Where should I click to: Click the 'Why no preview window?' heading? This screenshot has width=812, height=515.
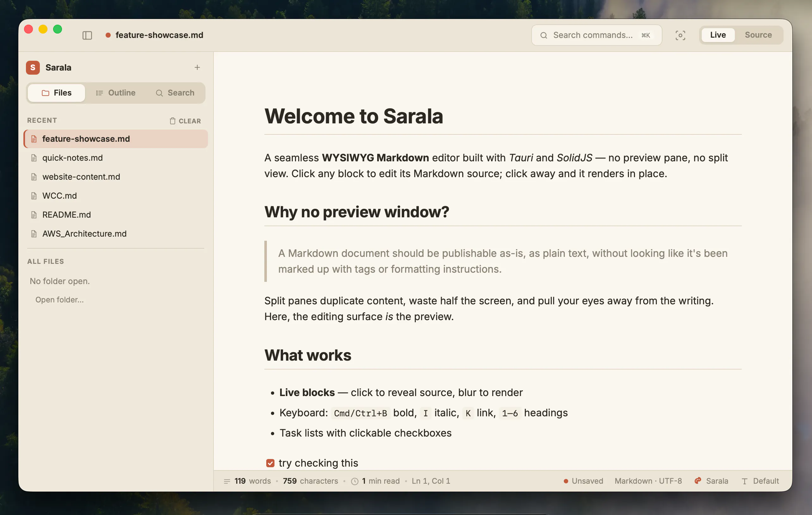357,212
